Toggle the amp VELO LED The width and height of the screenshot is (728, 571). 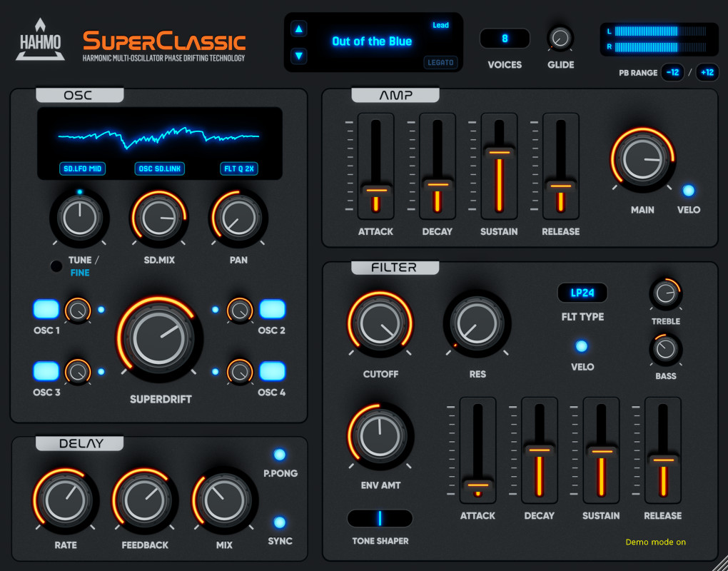coord(688,191)
